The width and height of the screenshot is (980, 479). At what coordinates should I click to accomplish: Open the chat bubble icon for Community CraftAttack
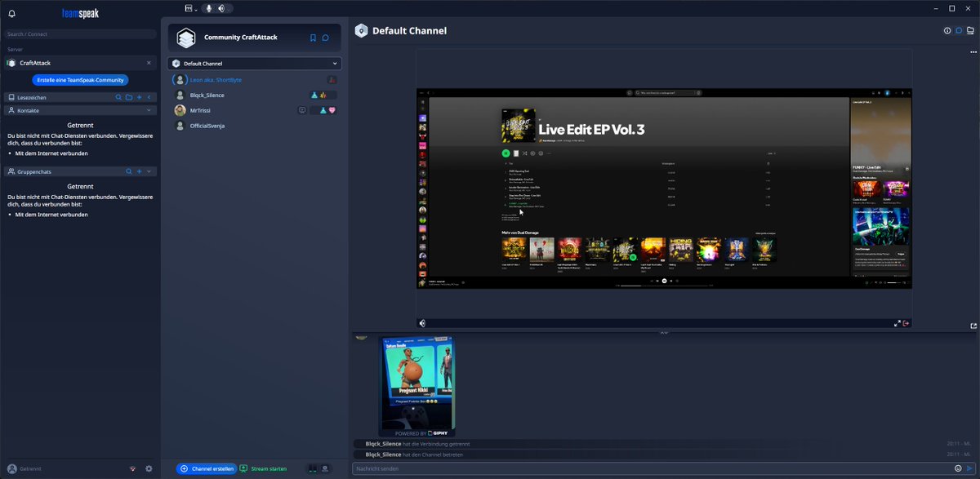pyautogui.click(x=326, y=37)
